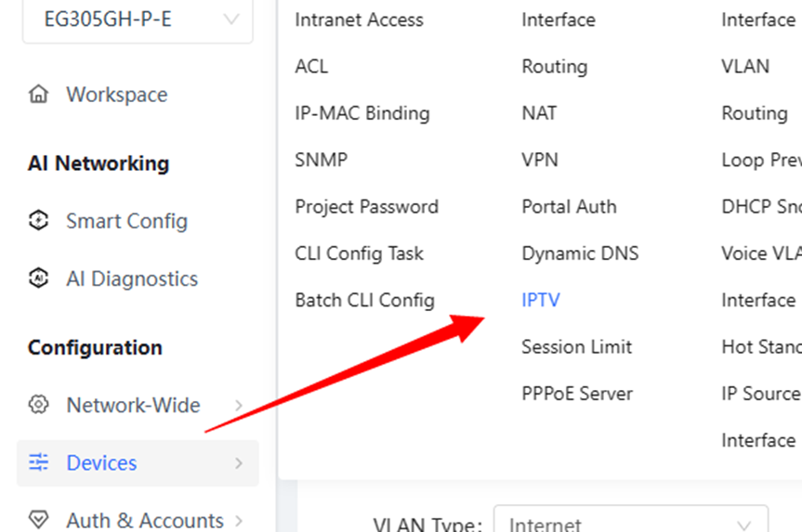802x532 pixels.
Task: Select Portal Auth option
Action: 569,207
